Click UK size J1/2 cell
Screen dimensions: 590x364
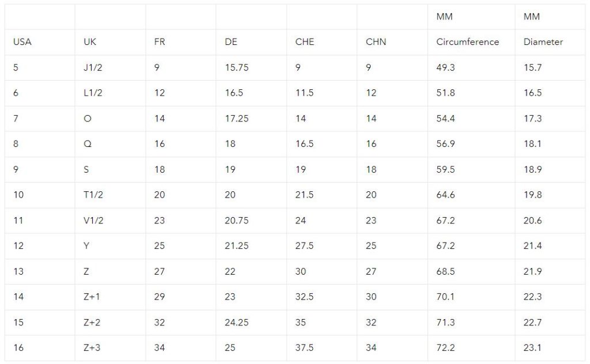[93, 67]
